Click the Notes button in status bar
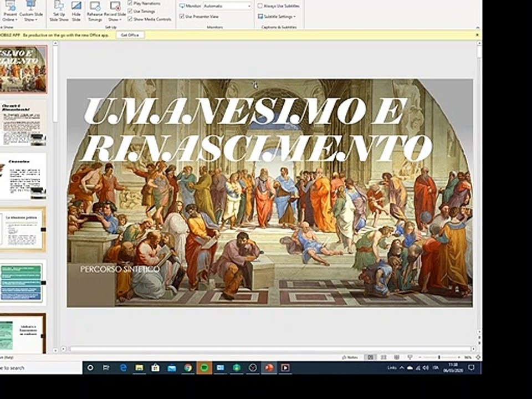This screenshot has width=532, height=399. [350, 357]
